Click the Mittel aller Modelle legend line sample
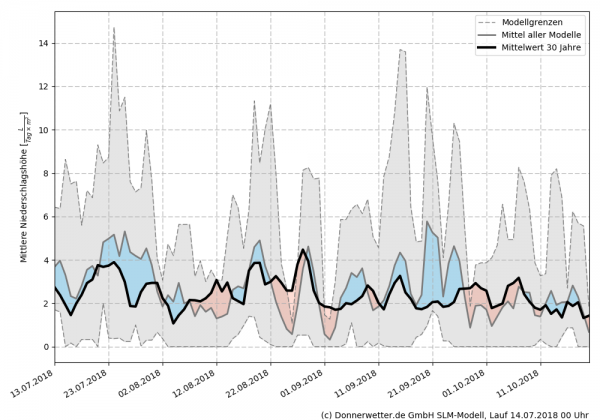The width and height of the screenshot is (600, 420). point(489,33)
